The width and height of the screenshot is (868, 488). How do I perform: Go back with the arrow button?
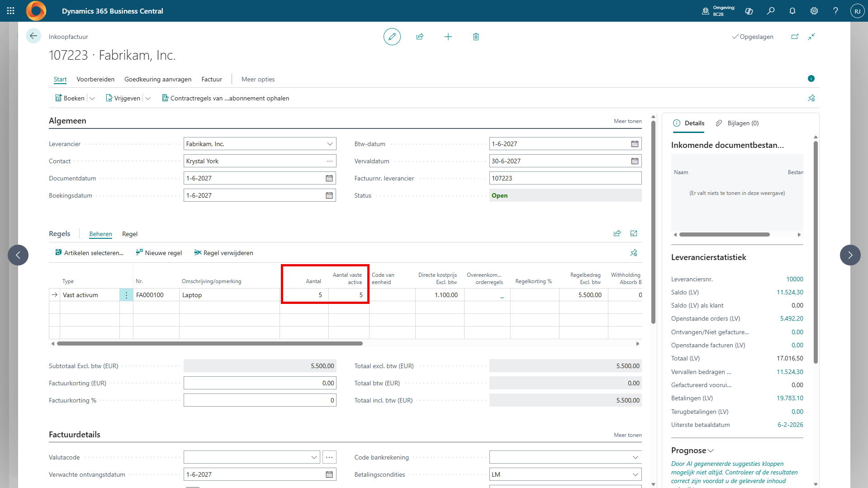[33, 36]
